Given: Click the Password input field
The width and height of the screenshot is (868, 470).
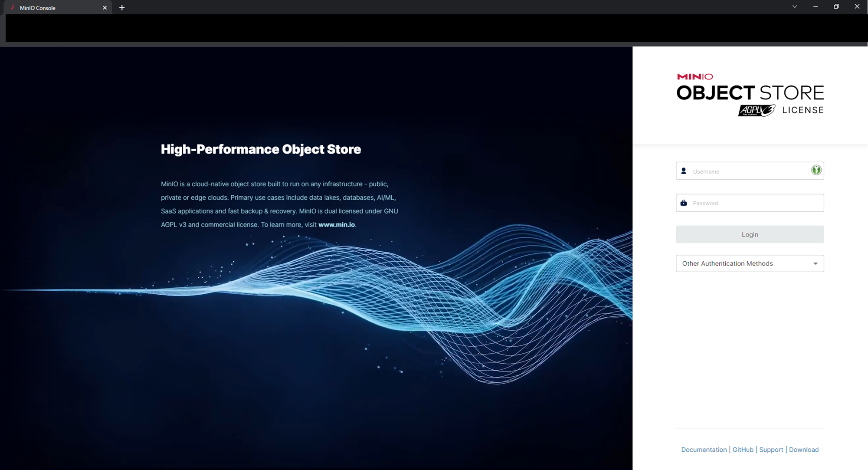Looking at the screenshot, I should click(x=750, y=203).
